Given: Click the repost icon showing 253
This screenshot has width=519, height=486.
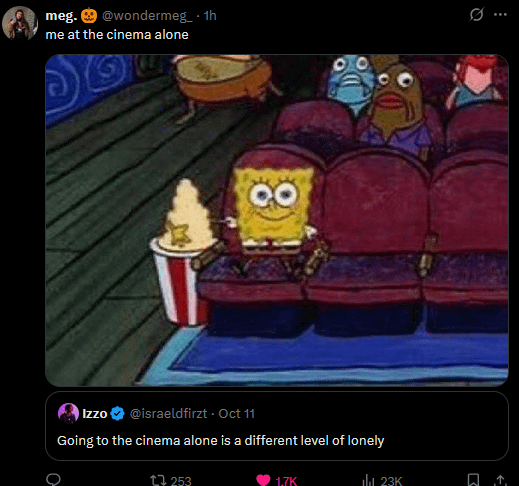Looking at the screenshot, I should click(x=156, y=480).
